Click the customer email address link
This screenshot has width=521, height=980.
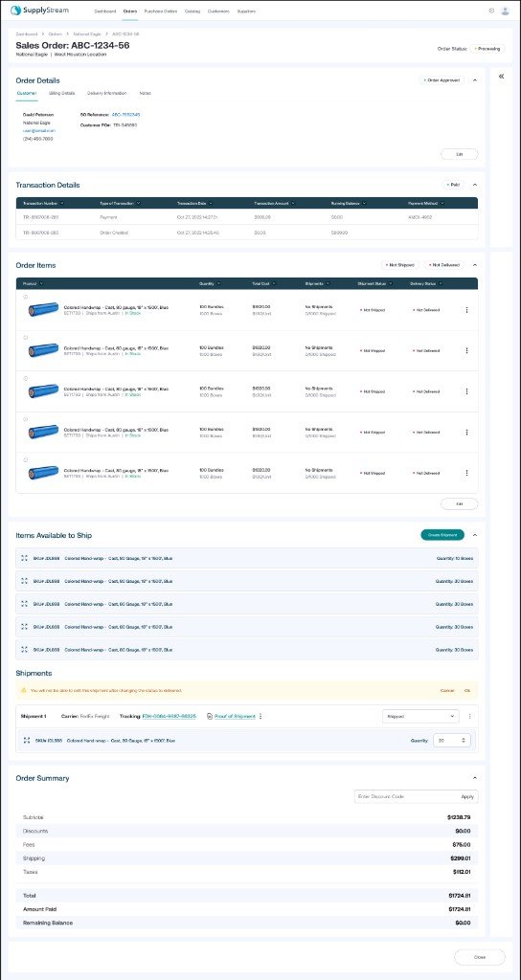tap(38, 130)
